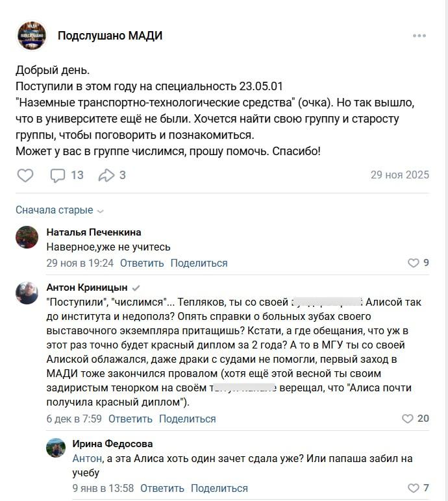Expand the 'Сначала старые' sort dropdown
This screenshot has height=501, width=448.
tap(60, 210)
